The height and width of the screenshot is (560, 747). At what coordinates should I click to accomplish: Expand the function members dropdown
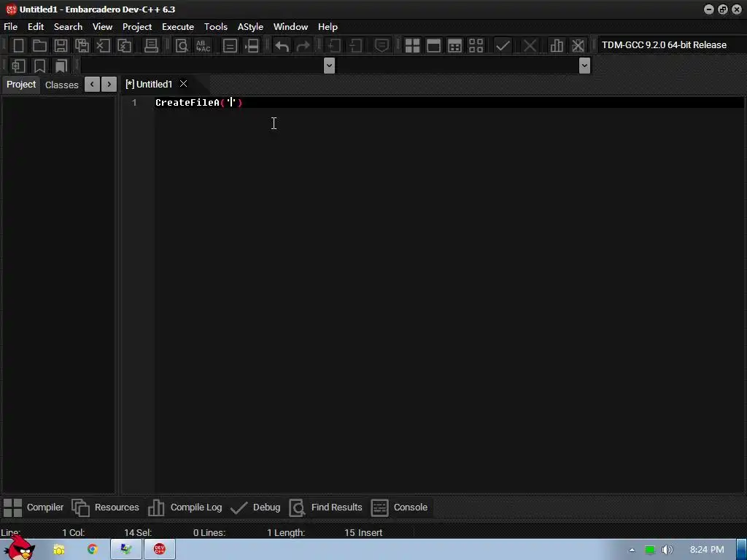click(x=584, y=65)
